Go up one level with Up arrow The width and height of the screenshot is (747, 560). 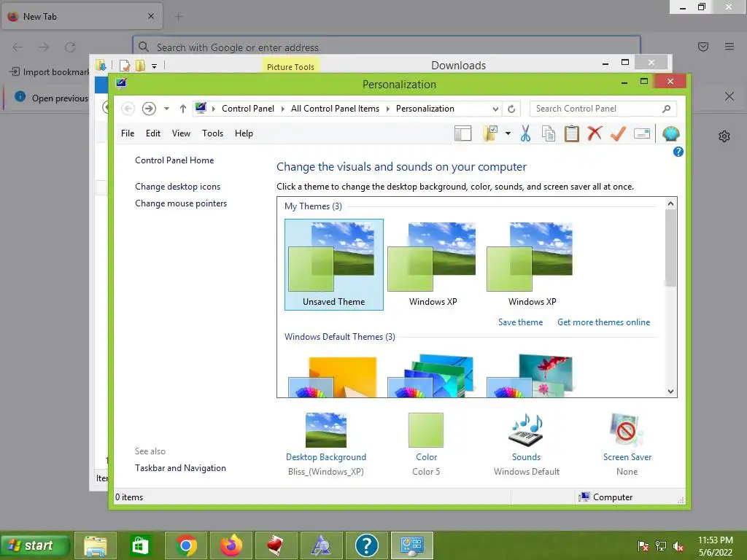(183, 109)
